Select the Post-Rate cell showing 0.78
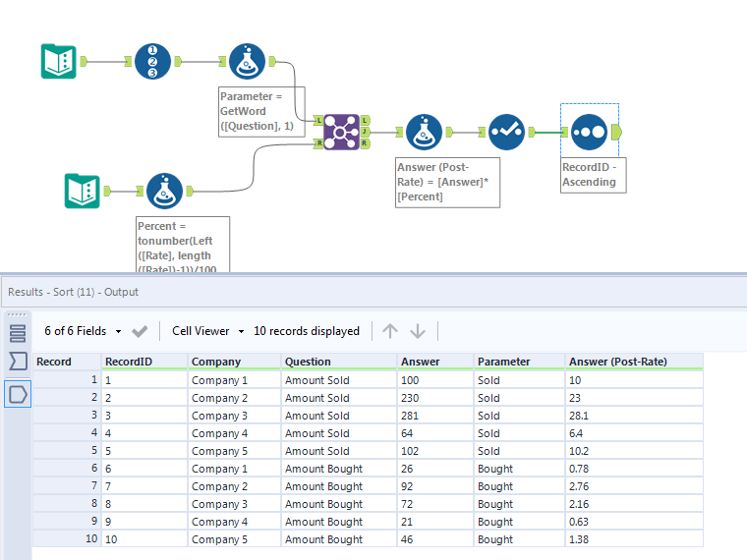 point(634,469)
